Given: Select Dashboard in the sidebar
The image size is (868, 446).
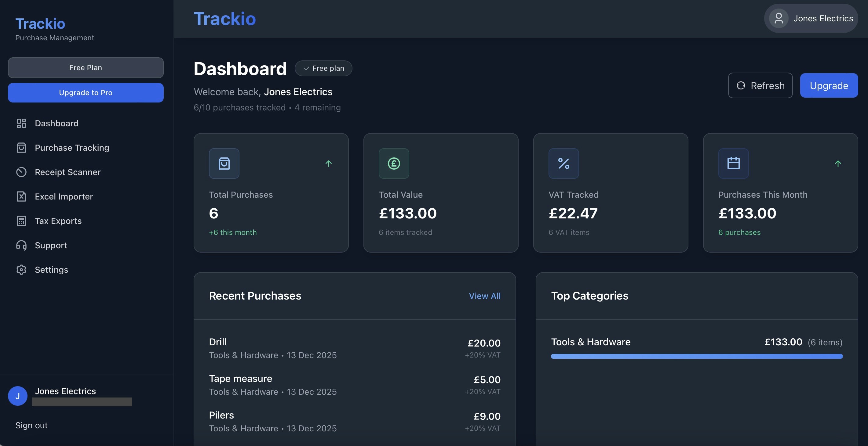Looking at the screenshot, I should point(57,123).
